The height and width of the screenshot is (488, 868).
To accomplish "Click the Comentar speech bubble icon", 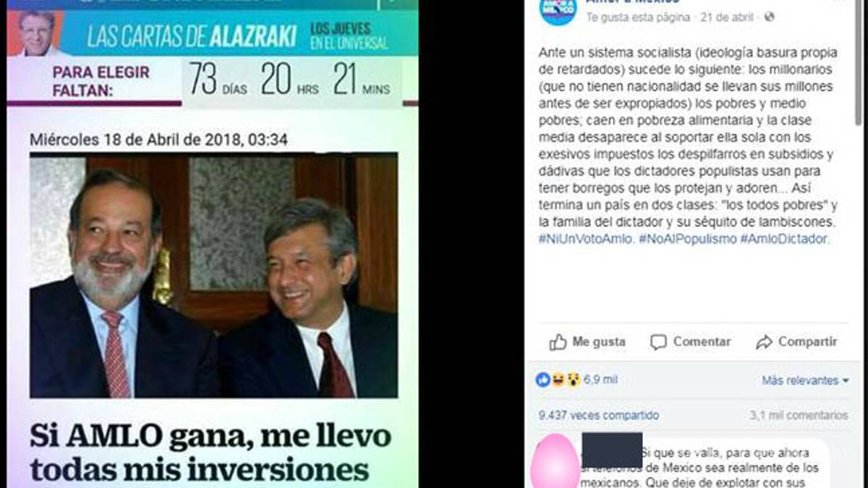I will 658,342.
